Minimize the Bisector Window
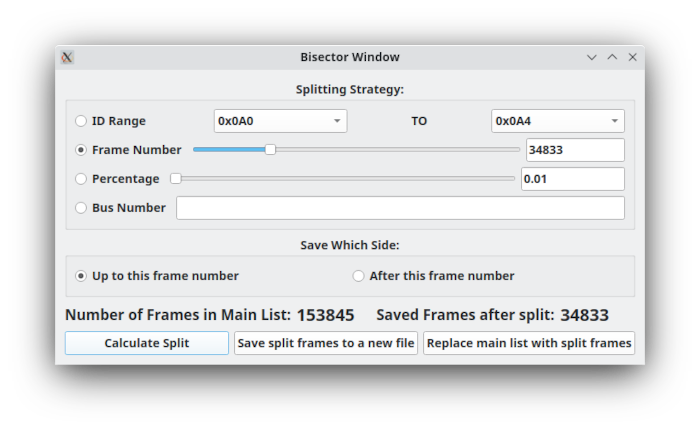Image resolution: width=700 pixels, height=430 pixels. click(592, 57)
